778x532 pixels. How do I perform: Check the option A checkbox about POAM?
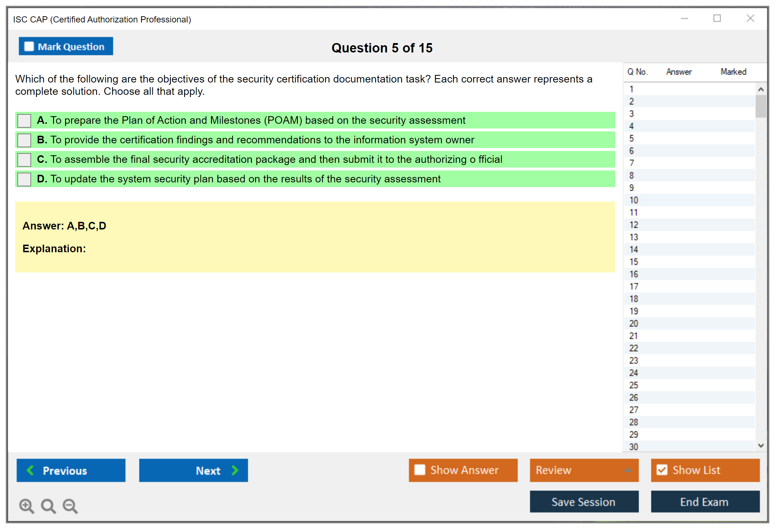point(24,121)
